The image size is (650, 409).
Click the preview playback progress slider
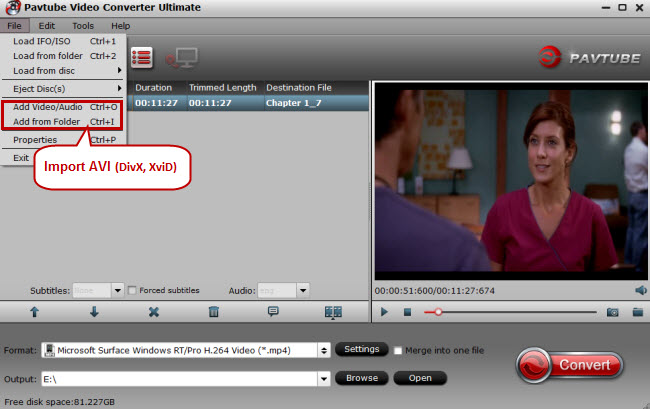pyautogui.click(x=510, y=312)
